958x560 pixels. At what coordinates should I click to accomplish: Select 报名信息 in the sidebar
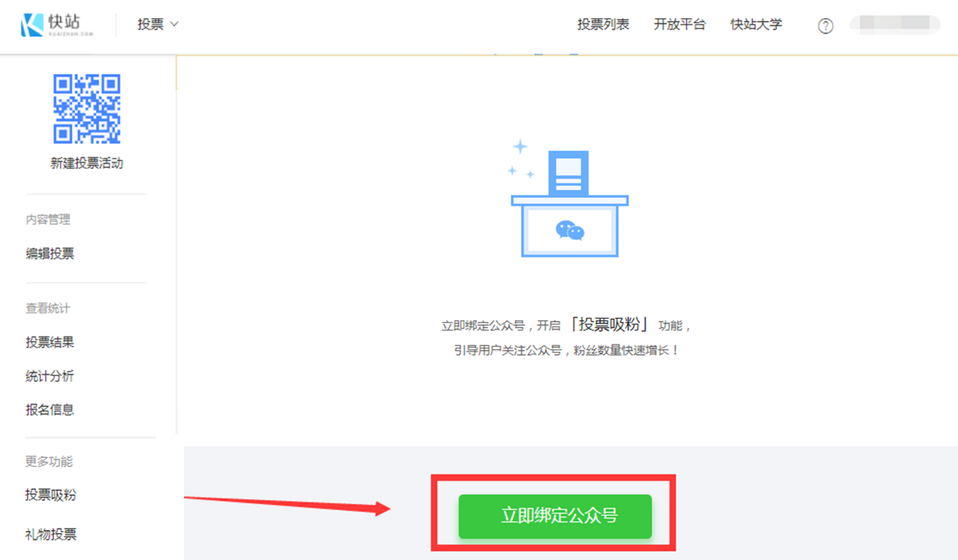click(x=50, y=411)
